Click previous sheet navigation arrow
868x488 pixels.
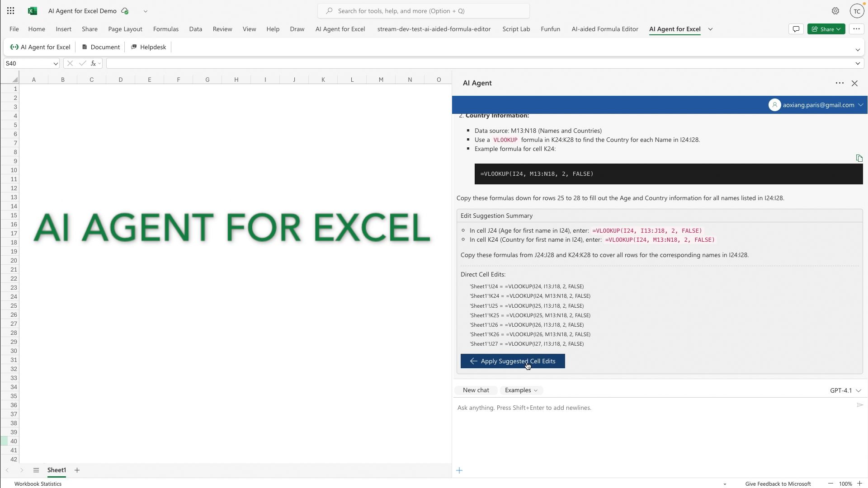point(7,470)
